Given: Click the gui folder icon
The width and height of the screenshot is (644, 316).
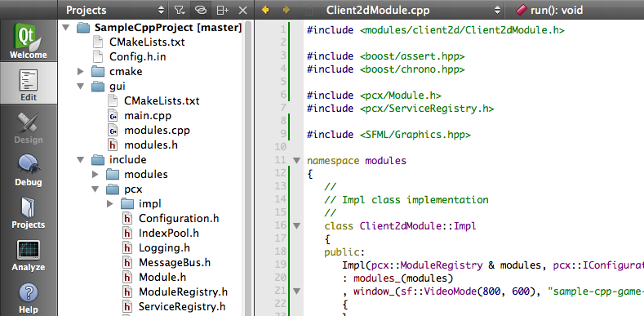Looking at the screenshot, I should coord(98,87).
